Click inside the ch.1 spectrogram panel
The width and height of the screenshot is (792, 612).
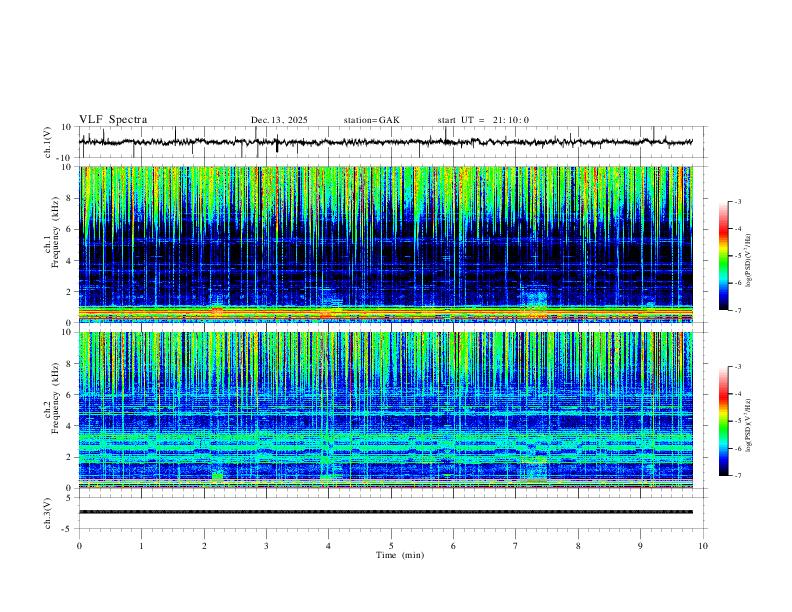tap(386, 244)
